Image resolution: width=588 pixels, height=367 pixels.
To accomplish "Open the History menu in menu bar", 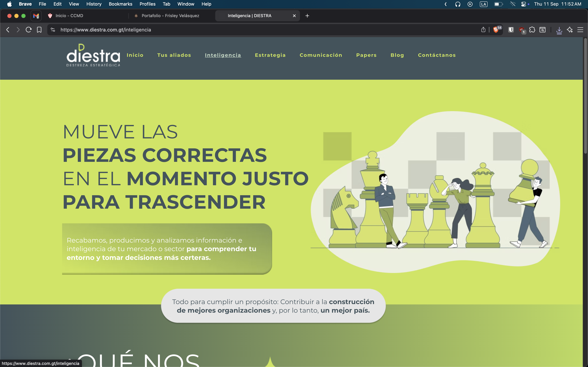I will pos(94,4).
